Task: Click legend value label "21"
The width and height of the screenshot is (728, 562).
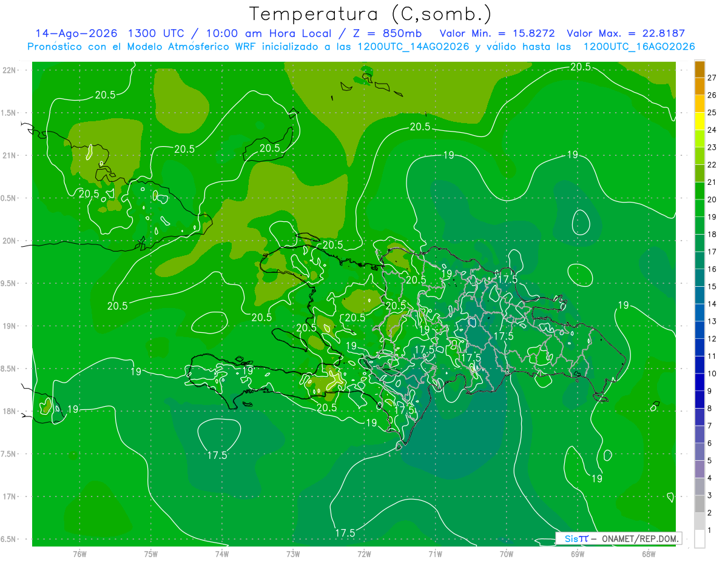Action: (712, 182)
